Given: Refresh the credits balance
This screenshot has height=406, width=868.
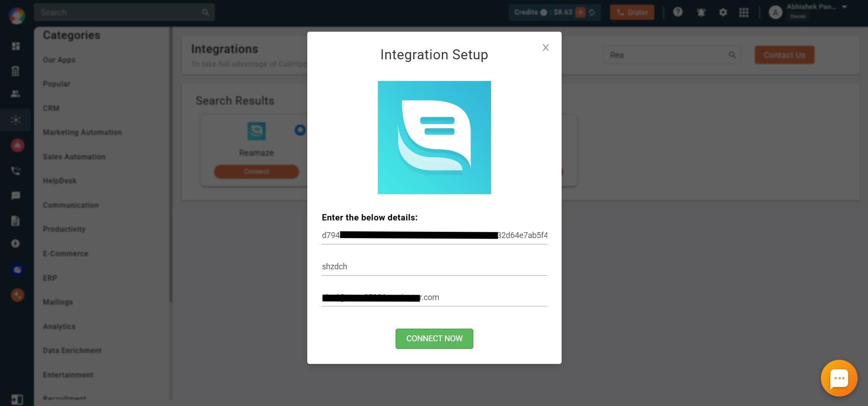Looking at the screenshot, I should tap(592, 12).
